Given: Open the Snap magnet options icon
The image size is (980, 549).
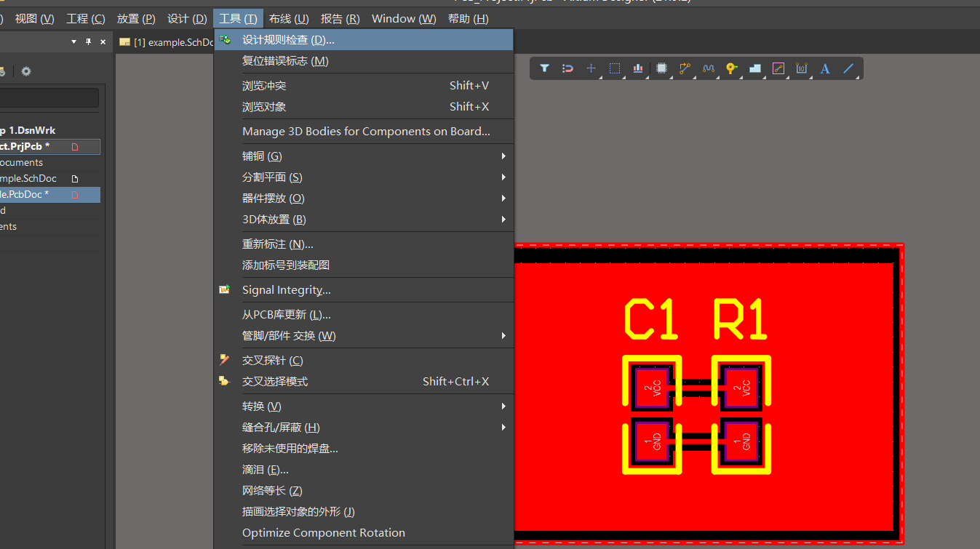Looking at the screenshot, I should [x=567, y=68].
